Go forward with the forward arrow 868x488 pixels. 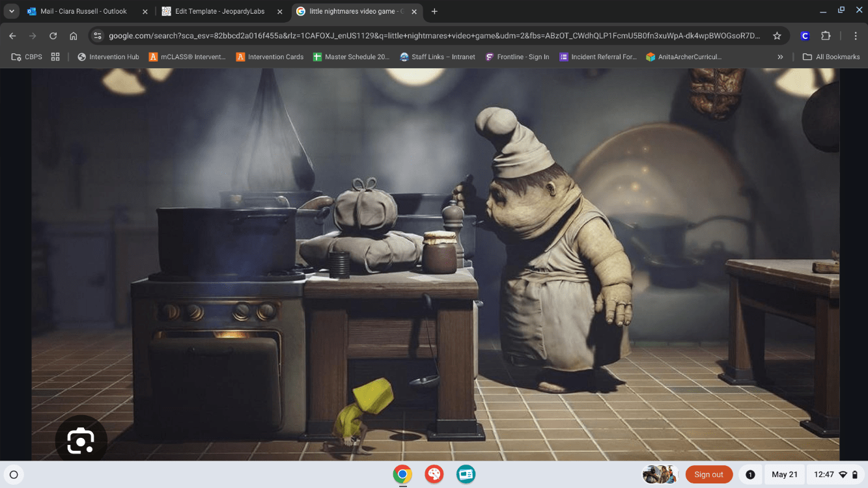click(33, 36)
